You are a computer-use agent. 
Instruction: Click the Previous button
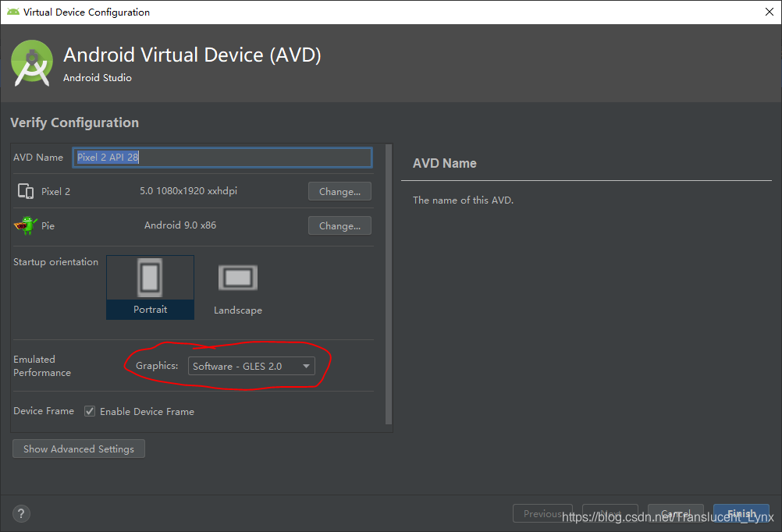pos(542,513)
